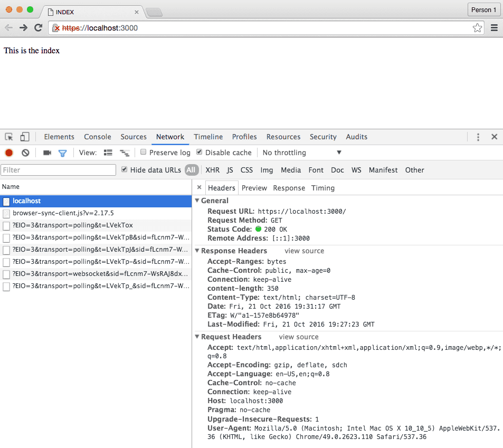Select the inspect element pointer icon
The image size is (503, 448).
click(x=9, y=137)
